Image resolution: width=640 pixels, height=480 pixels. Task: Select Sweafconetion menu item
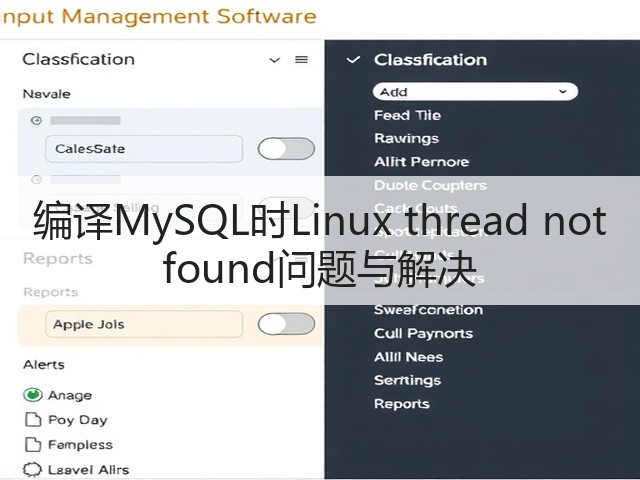428,310
